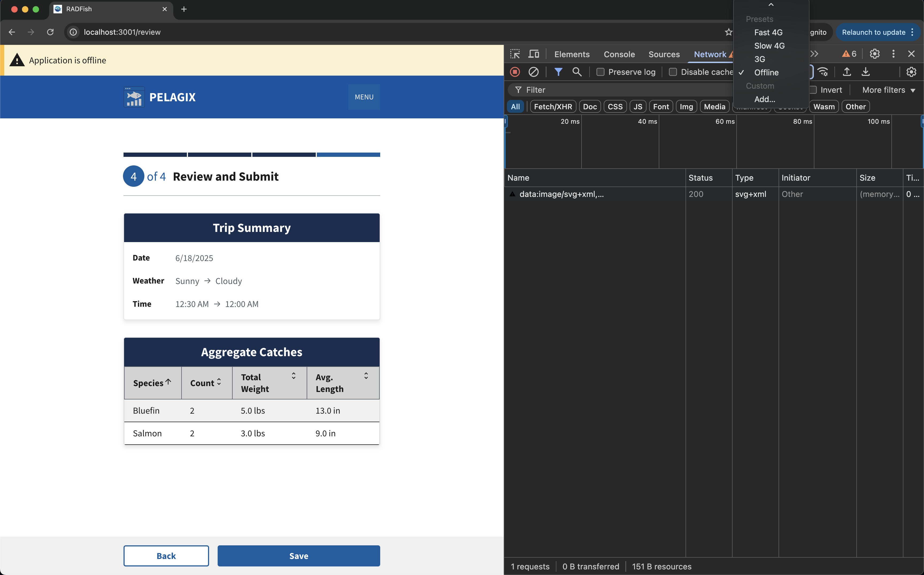The width and height of the screenshot is (924, 575).
Task: Enable the Preserve log checkbox
Action: pyautogui.click(x=600, y=72)
